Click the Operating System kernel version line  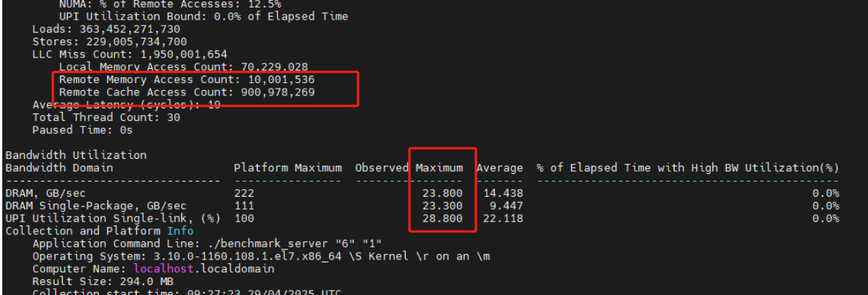point(261,256)
